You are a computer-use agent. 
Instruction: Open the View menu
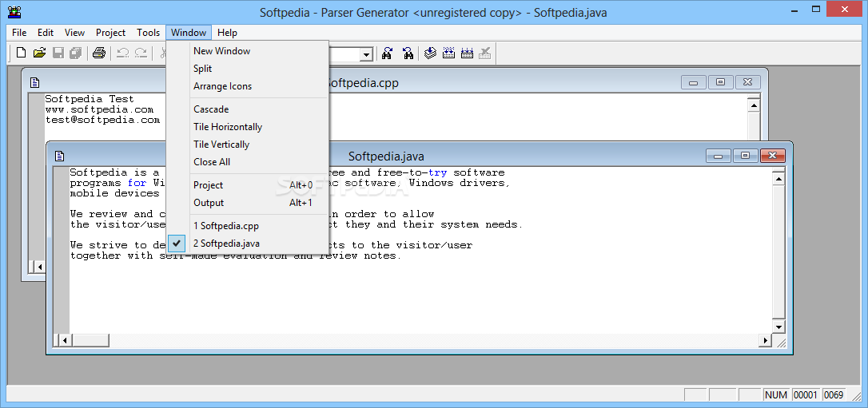coord(75,33)
